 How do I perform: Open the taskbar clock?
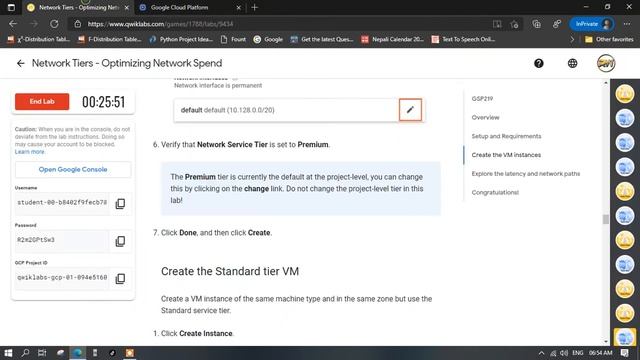coord(600,353)
